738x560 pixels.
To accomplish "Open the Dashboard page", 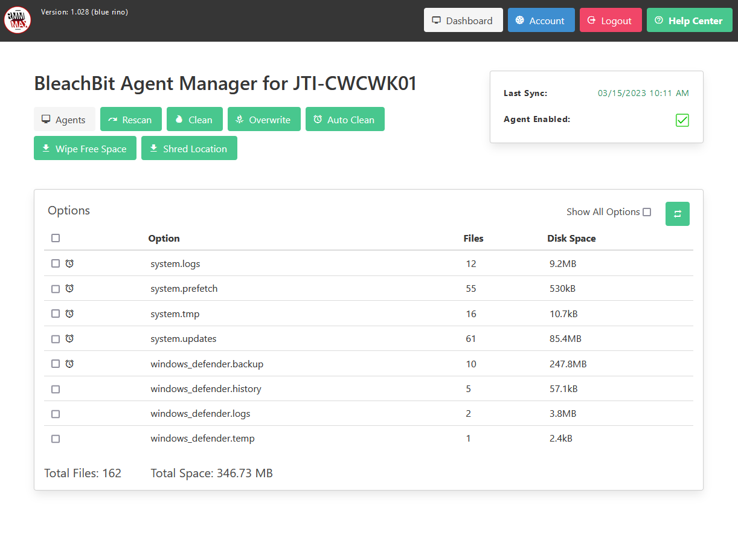I will [463, 21].
